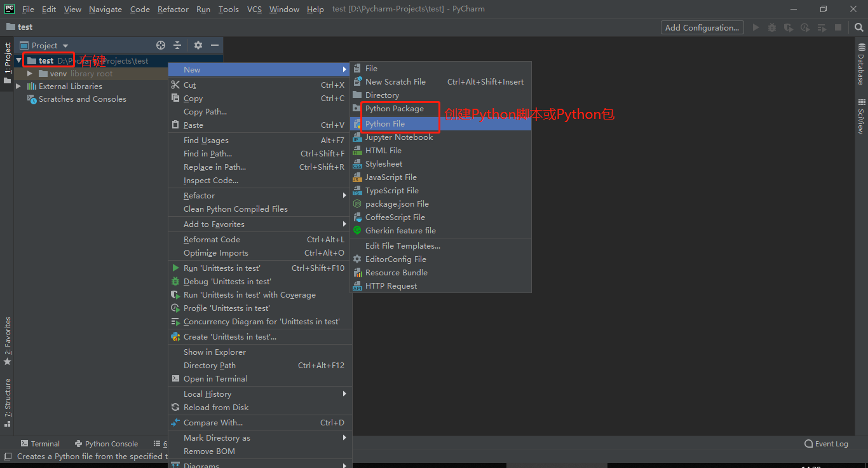Toggle the 1: Project side tab

click(7, 64)
